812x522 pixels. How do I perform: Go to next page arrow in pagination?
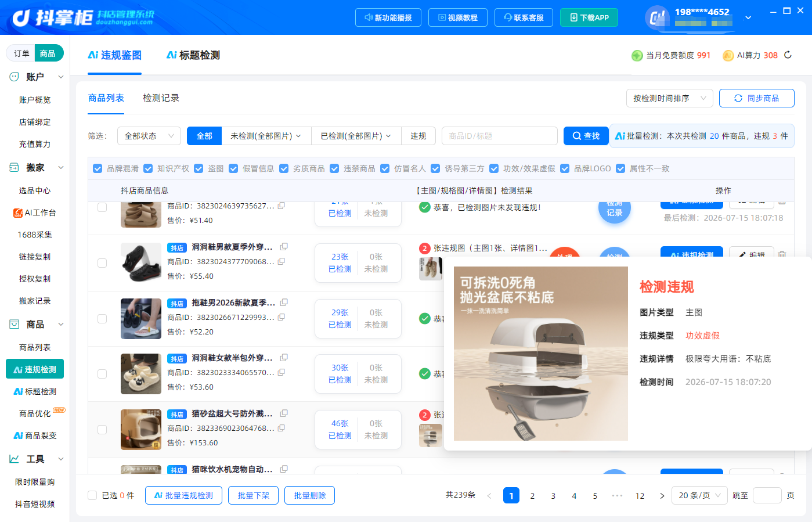[662, 496]
